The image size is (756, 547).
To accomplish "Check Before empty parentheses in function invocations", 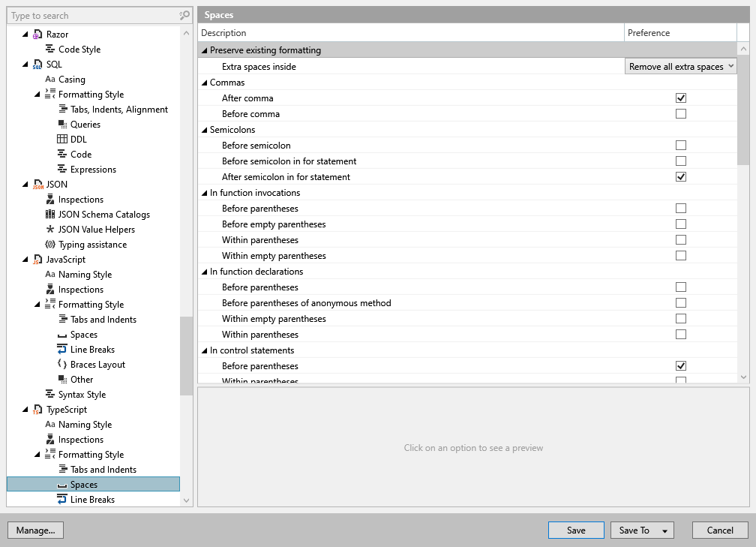I will 681,224.
